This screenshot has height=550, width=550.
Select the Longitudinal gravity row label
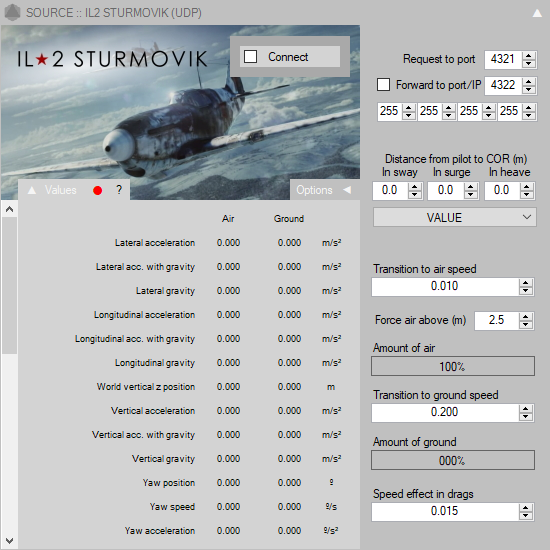(x=155, y=363)
